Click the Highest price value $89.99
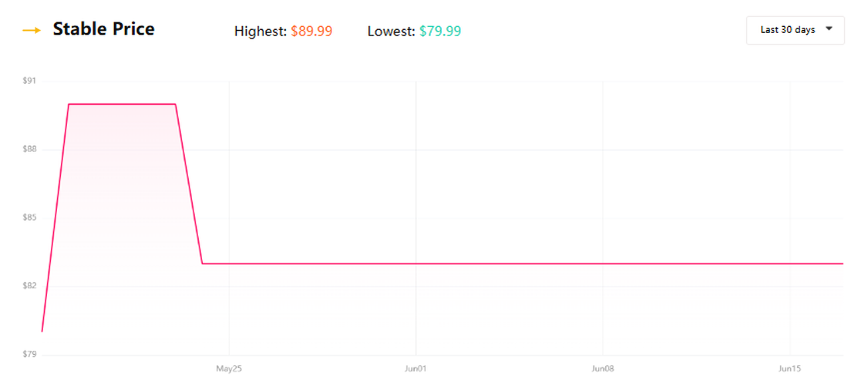This screenshot has height=385, width=868. tap(311, 32)
